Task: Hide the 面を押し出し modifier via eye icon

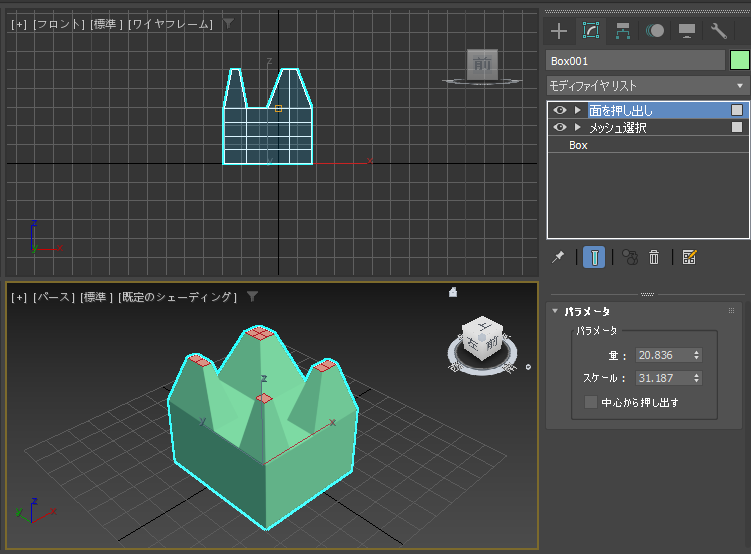Action: click(560, 110)
